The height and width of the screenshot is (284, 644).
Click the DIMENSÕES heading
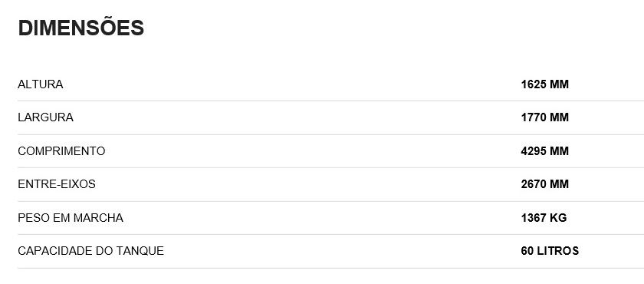(81, 28)
